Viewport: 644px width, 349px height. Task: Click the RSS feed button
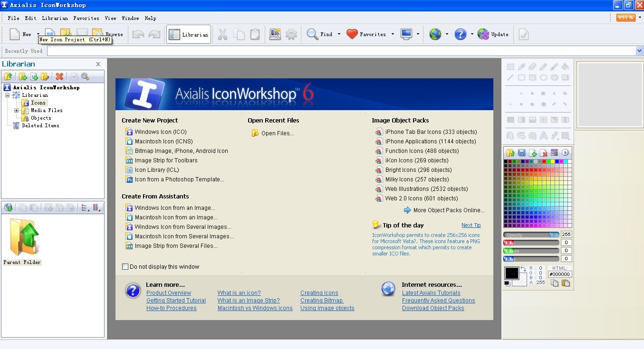coord(625,18)
